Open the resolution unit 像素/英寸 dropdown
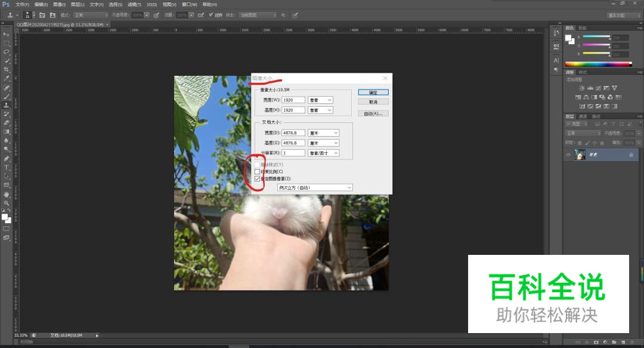The width and height of the screenshot is (644, 348). click(x=323, y=153)
